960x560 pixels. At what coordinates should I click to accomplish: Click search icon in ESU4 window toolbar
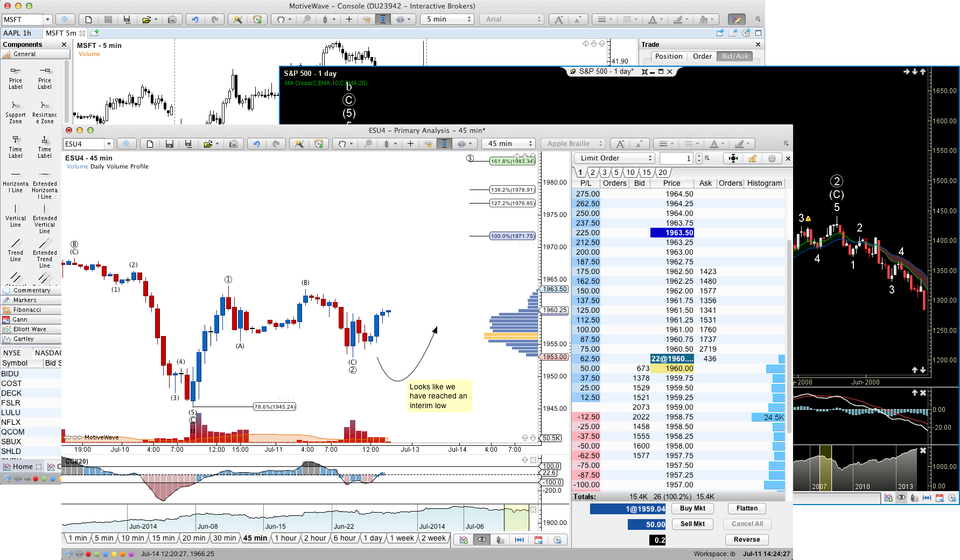[x=126, y=144]
